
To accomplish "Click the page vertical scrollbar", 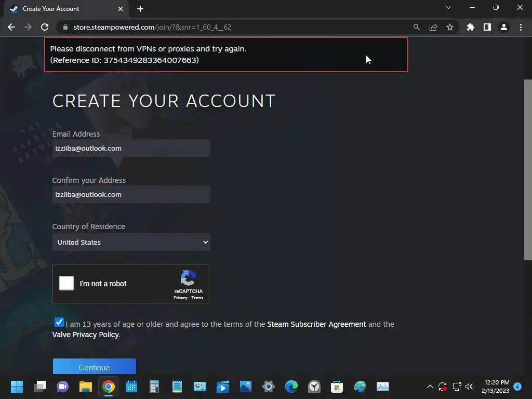I will (528, 170).
